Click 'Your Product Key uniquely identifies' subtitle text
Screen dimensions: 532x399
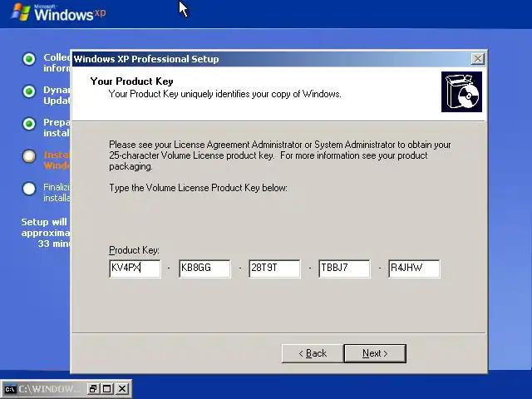[x=224, y=94]
